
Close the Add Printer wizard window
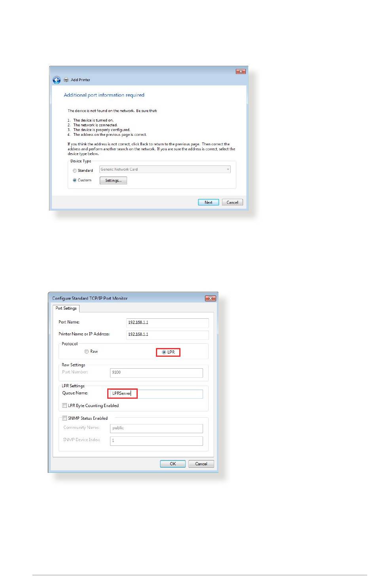241,71
